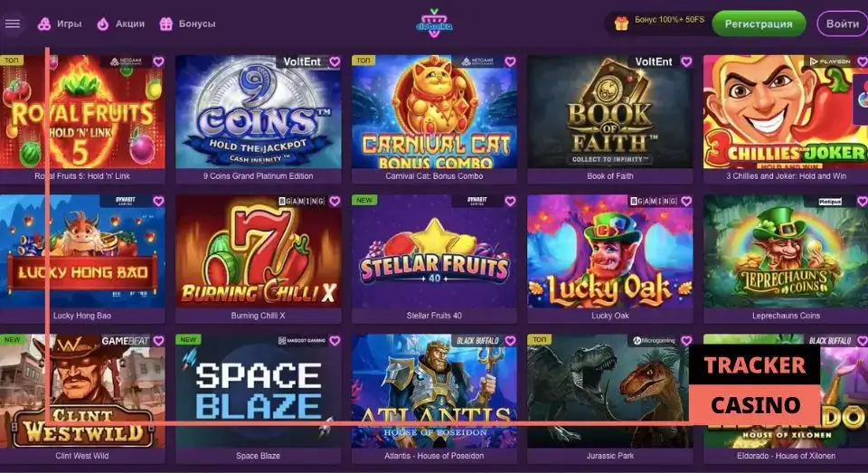Launch the Leprechauns Coins game thumbnail
This screenshot has height=473, width=868.
(786, 251)
